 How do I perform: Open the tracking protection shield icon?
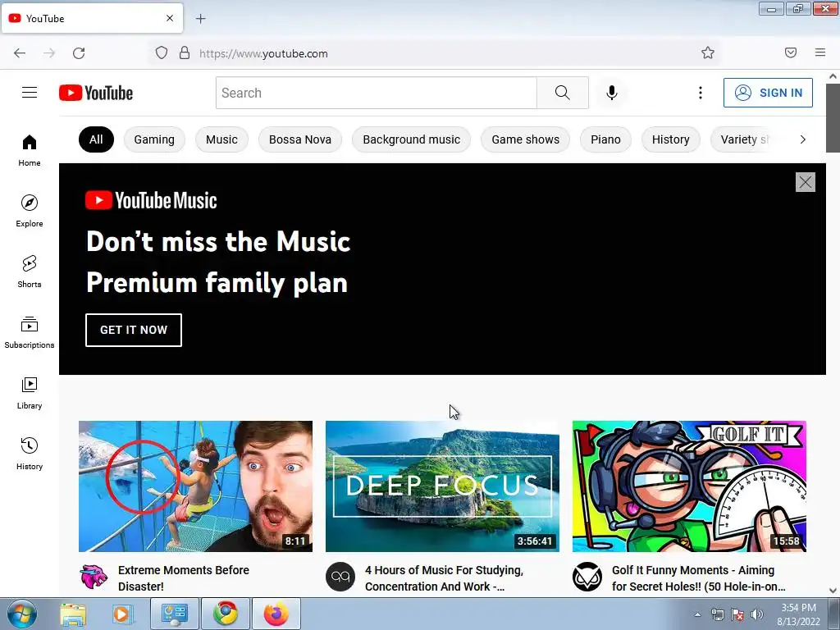point(162,53)
